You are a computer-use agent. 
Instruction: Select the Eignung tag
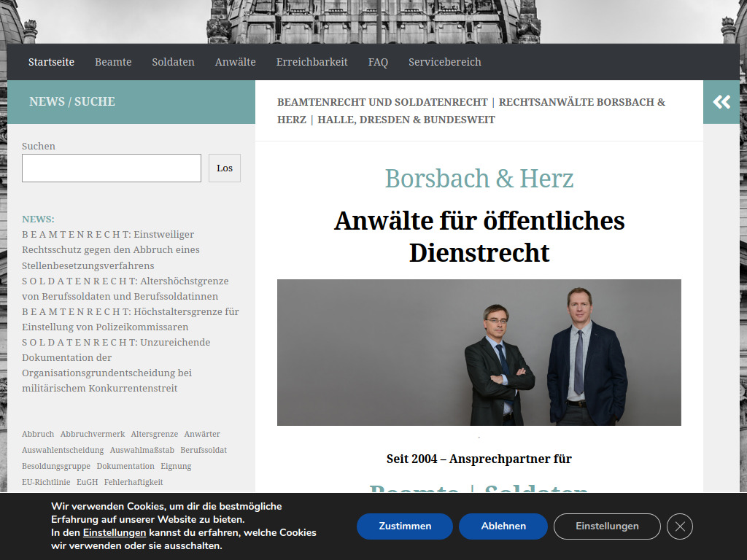point(176,466)
